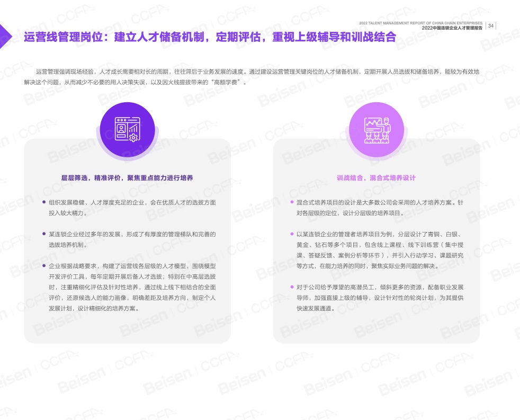Click the pink training presentation circle icon
The height and width of the screenshot is (420, 520).
pos(376,129)
